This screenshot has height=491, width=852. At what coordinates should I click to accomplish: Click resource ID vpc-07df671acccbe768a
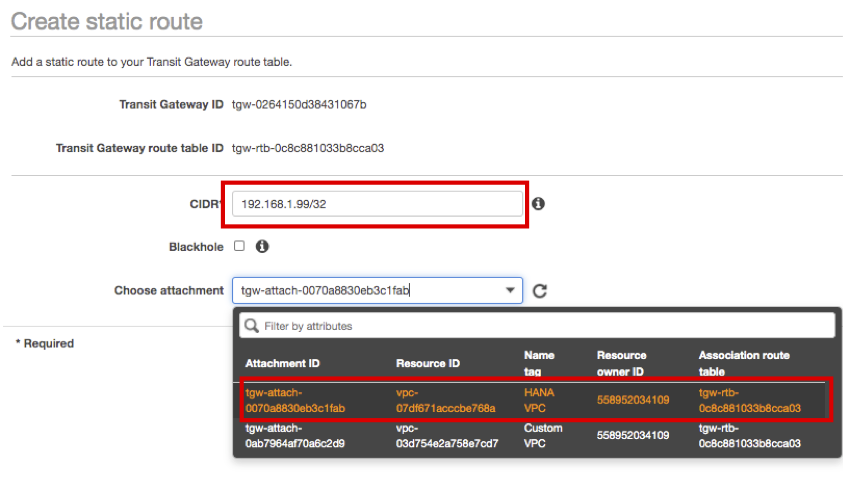pyautogui.click(x=445, y=400)
